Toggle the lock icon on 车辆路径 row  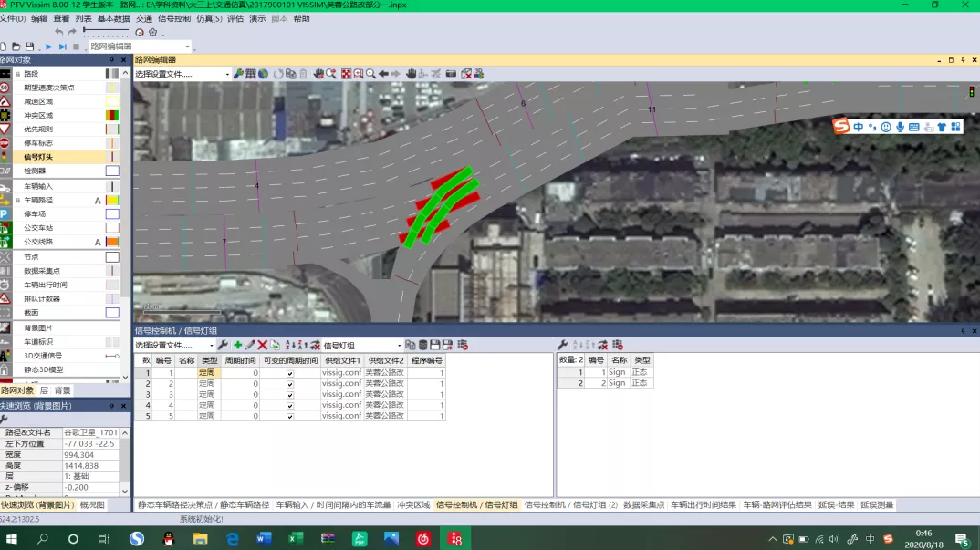(18, 201)
